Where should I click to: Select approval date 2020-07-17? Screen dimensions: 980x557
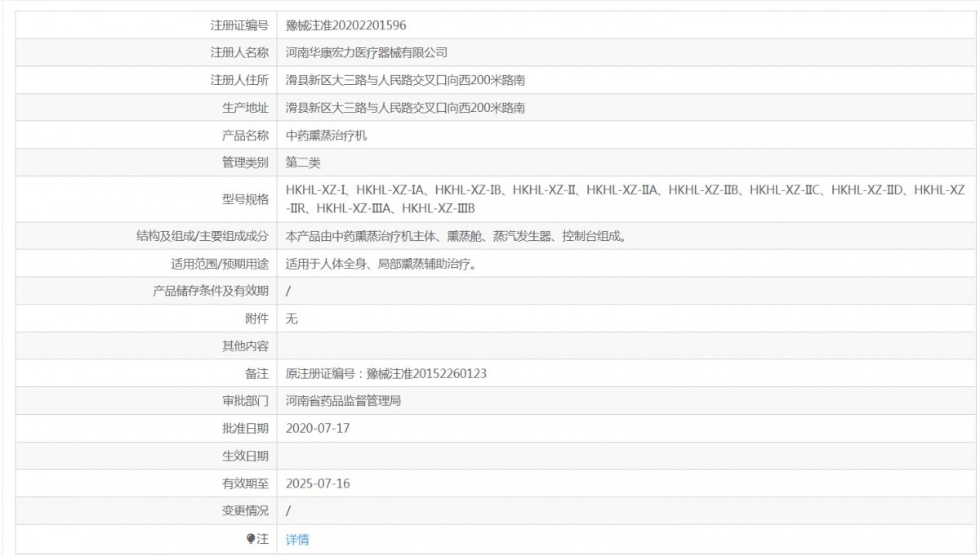(318, 428)
